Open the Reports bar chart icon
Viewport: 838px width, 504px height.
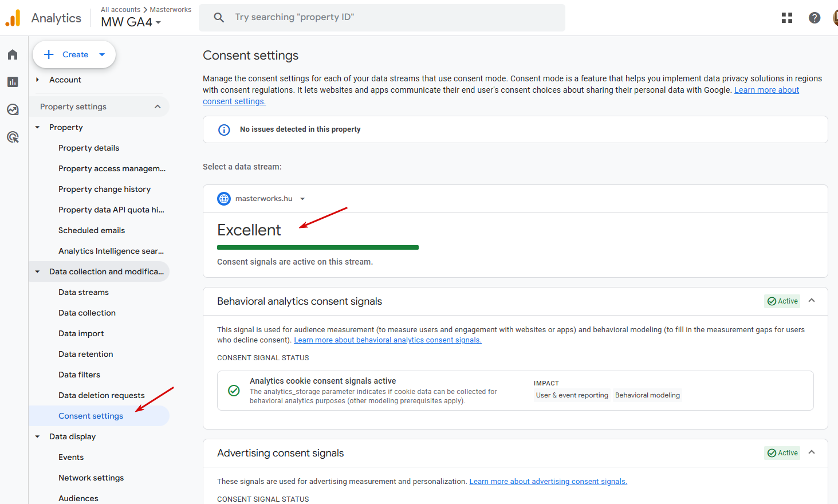(x=13, y=82)
